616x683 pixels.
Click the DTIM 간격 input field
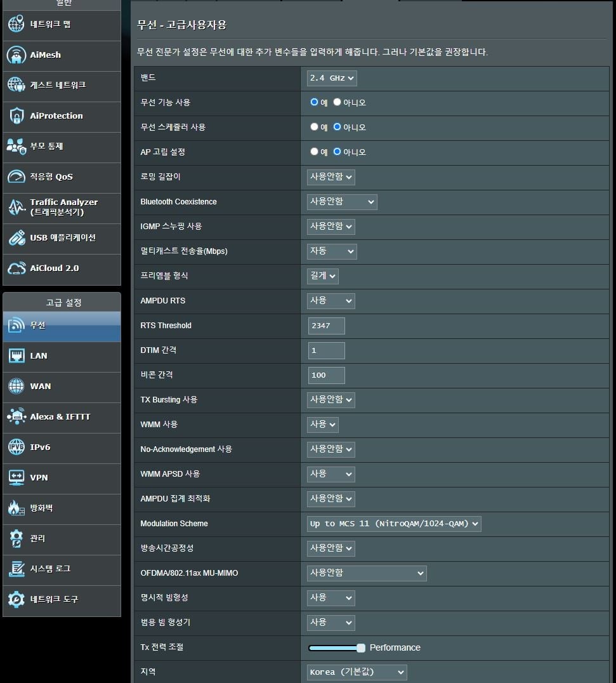[326, 350]
